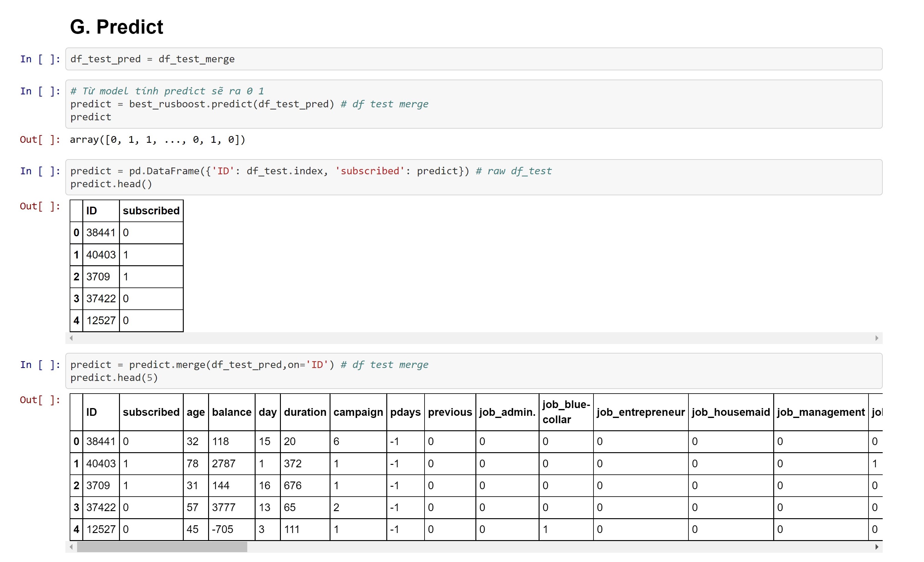
Task: Click balance value -705 in the merged table
Action: coord(222,529)
